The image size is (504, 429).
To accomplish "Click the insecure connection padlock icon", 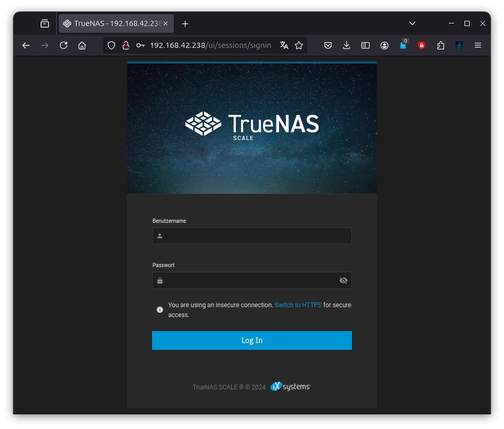I will pos(125,45).
